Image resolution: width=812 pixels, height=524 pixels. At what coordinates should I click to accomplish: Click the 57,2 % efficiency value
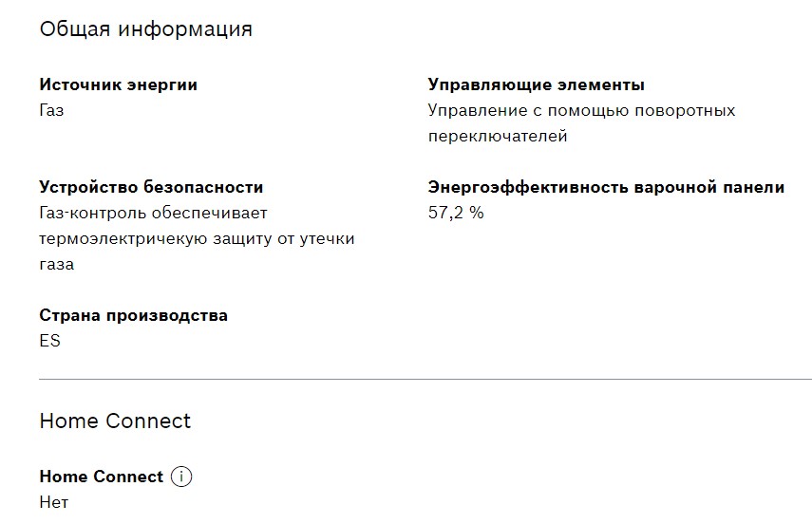tap(456, 213)
